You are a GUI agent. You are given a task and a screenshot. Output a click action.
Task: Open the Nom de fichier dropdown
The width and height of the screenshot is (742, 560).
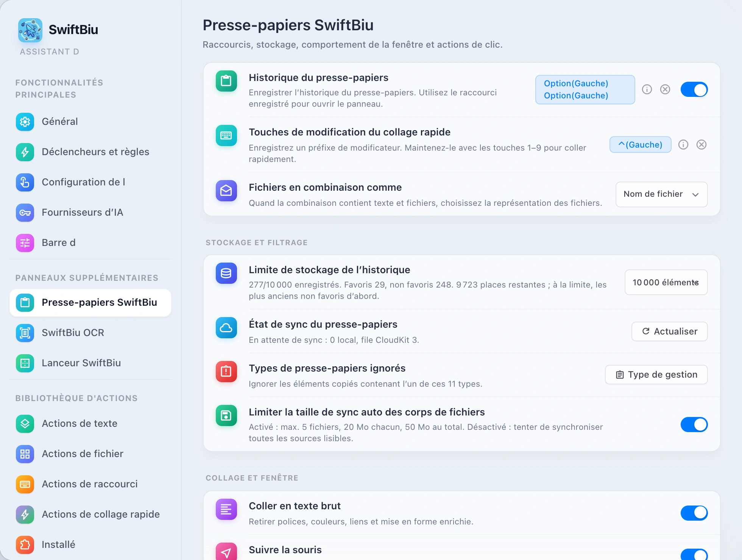pyautogui.click(x=662, y=194)
